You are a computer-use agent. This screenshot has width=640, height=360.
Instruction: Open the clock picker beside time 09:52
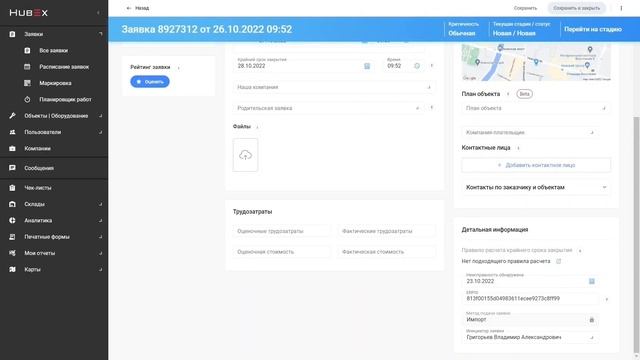(417, 66)
